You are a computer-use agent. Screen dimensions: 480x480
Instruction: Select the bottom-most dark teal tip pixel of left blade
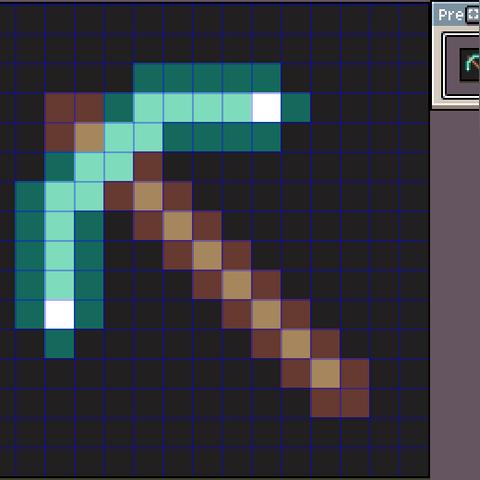click(59, 344)
